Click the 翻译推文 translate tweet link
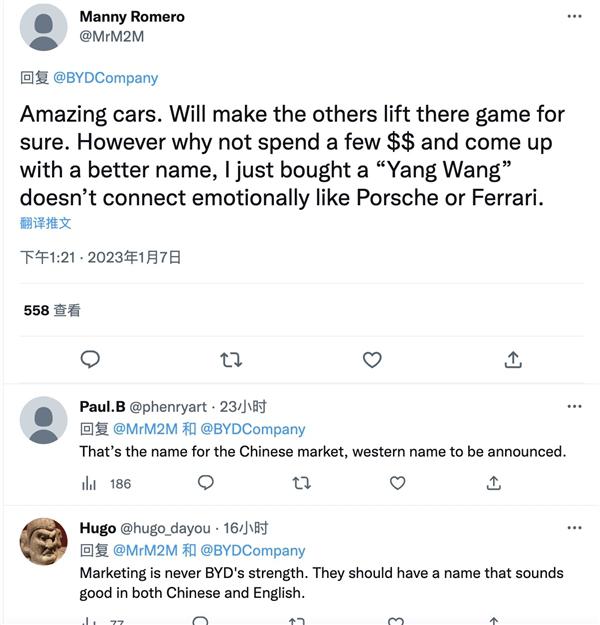 [45, 223]
